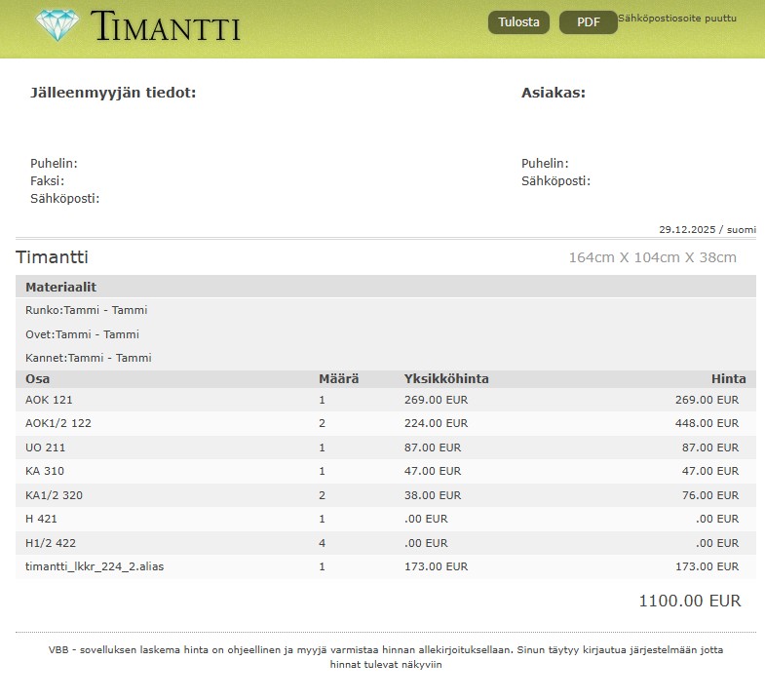
Task: Export the quote with PDF button
Action: (588, 22)
